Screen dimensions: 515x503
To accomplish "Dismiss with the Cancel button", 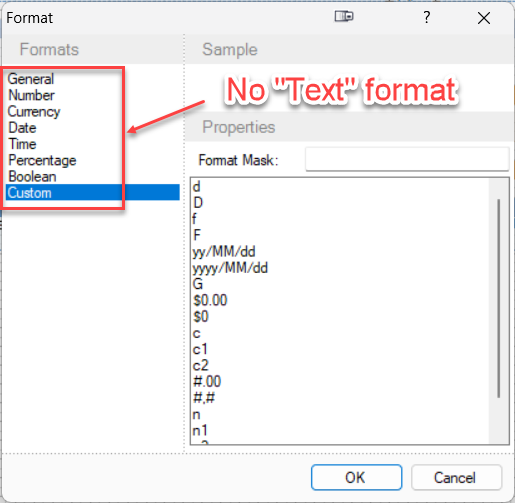I will pos(456,477).
